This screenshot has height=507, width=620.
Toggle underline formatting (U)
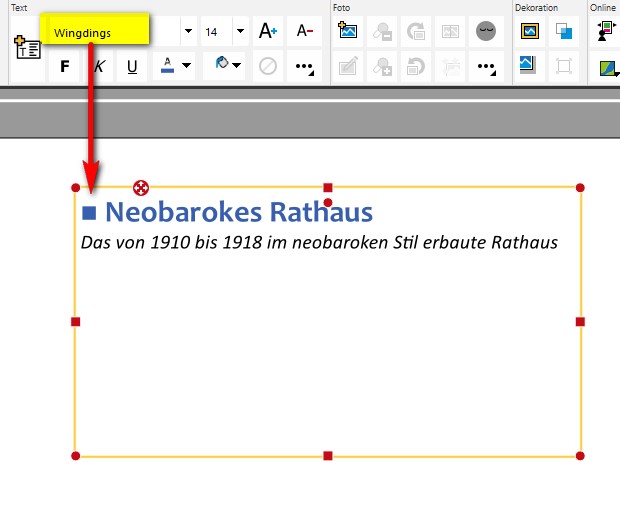(132, 67)
